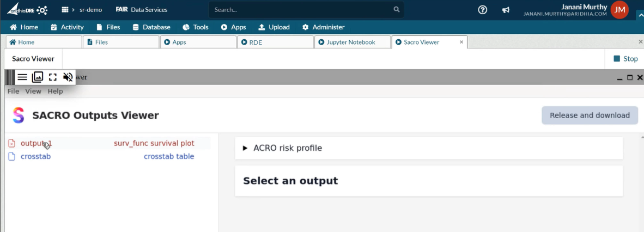Open the JM user avatar menu
Screen dimensions: 644x232
[619, 10]
